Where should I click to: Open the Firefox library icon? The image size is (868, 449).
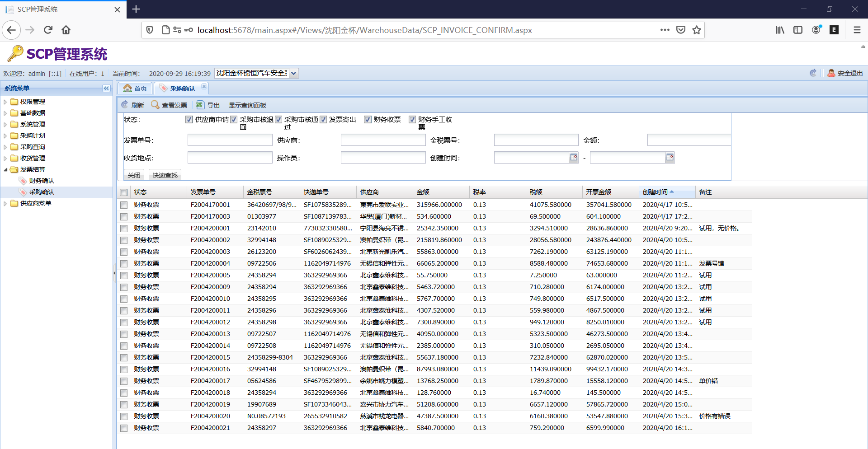tap(780, 30)
